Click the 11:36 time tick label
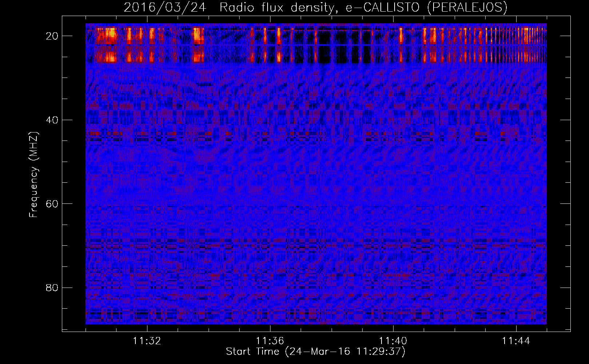 coord(270,341)
